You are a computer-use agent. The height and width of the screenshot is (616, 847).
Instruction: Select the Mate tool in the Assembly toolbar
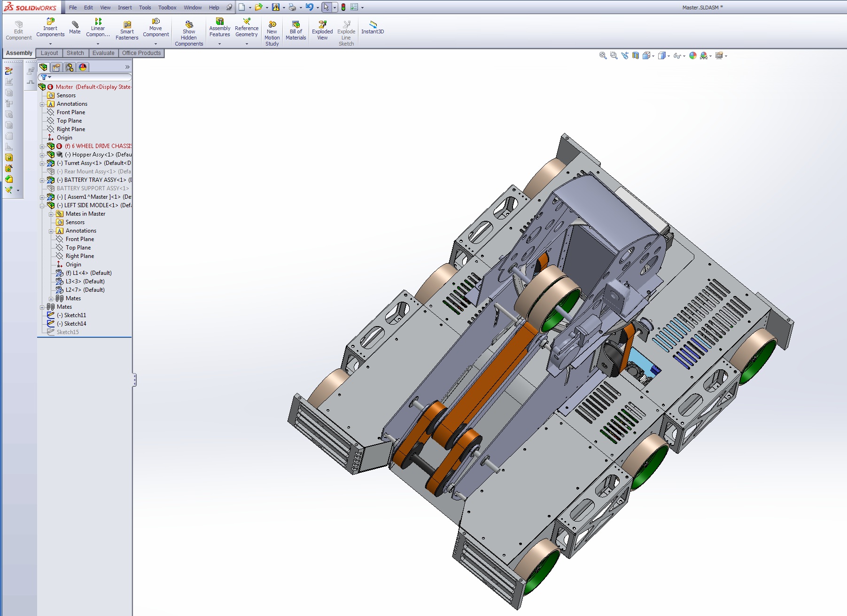point(75,27)
